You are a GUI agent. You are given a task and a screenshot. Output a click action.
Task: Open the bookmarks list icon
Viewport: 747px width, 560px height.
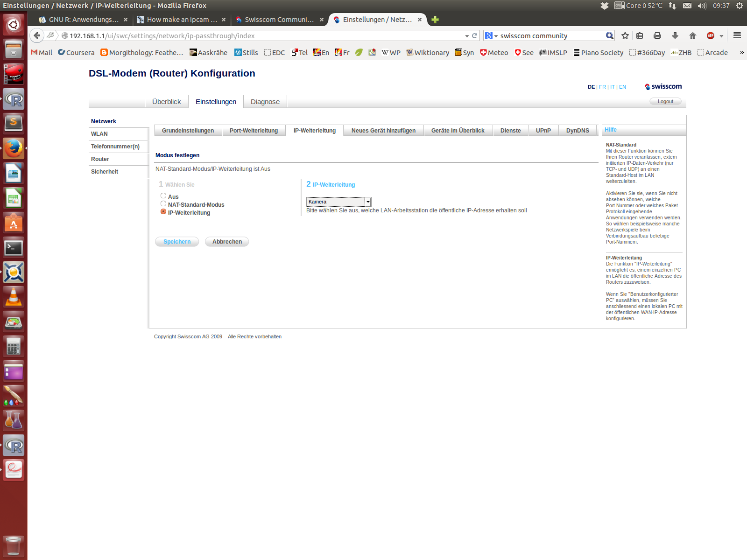[x=640, y=35]
